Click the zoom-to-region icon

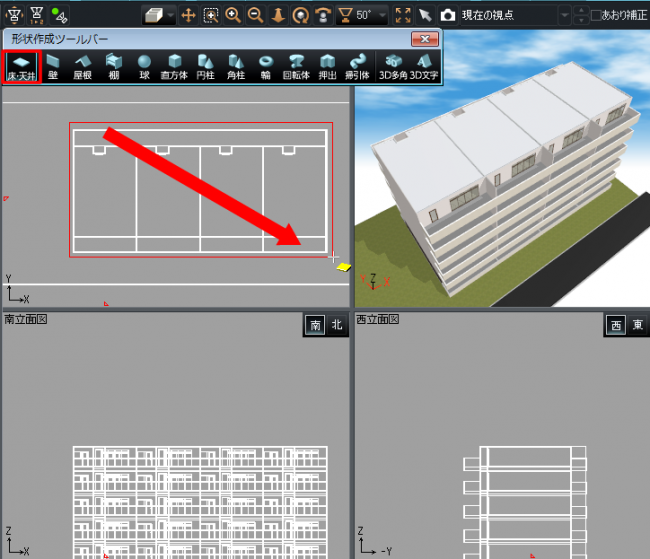211,16
